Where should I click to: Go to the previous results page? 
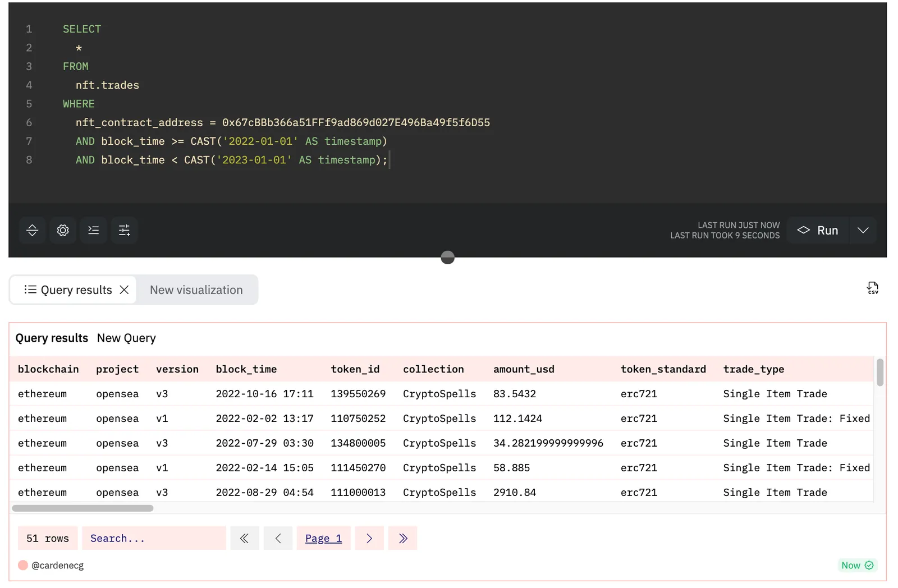[x=278, y=539]
